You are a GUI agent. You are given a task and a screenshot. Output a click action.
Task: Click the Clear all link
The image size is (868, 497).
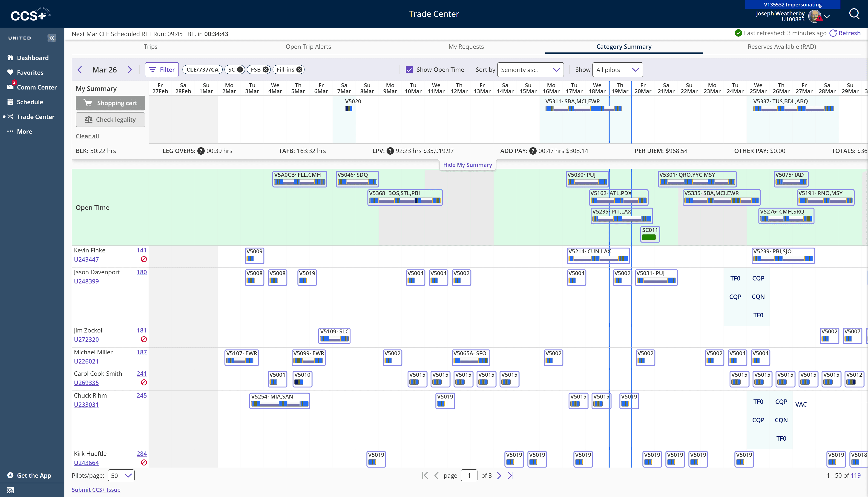pos(87,136)
